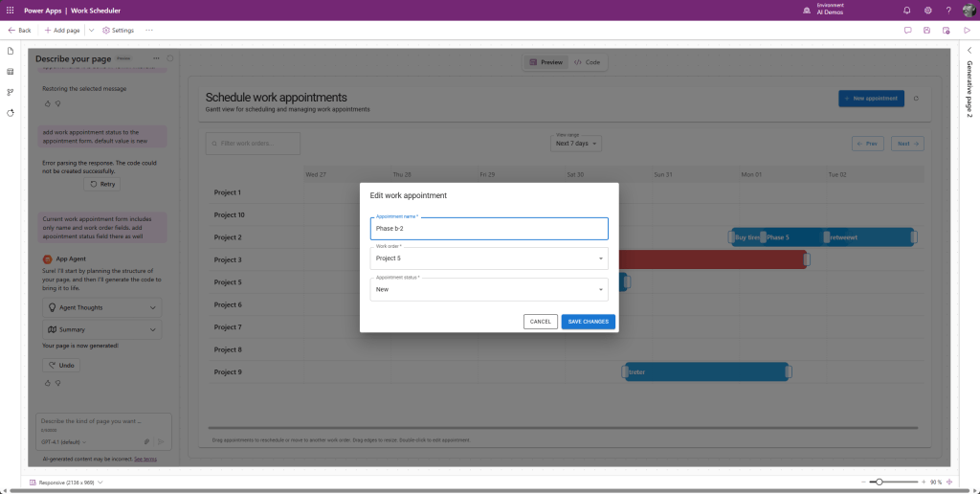The width and height of the screenshot is (980, 494).
Task: Click the Appointment name text field
Action: click(488, 229)
